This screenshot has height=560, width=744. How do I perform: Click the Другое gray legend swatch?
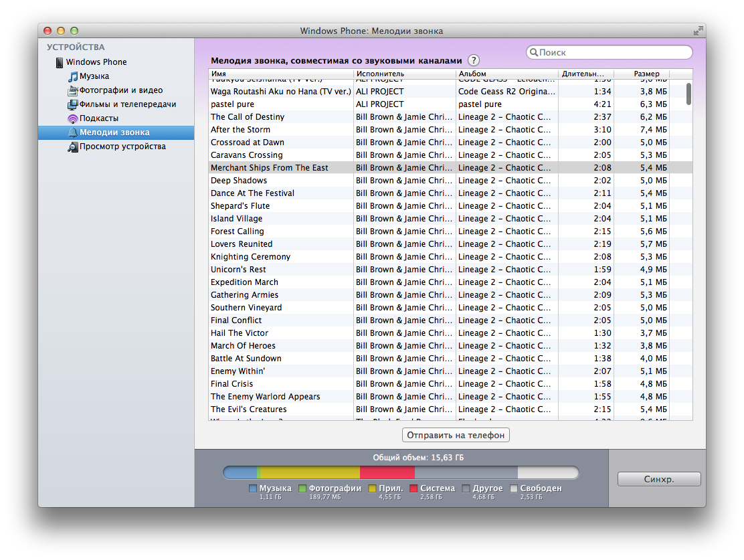click(466, 488)
